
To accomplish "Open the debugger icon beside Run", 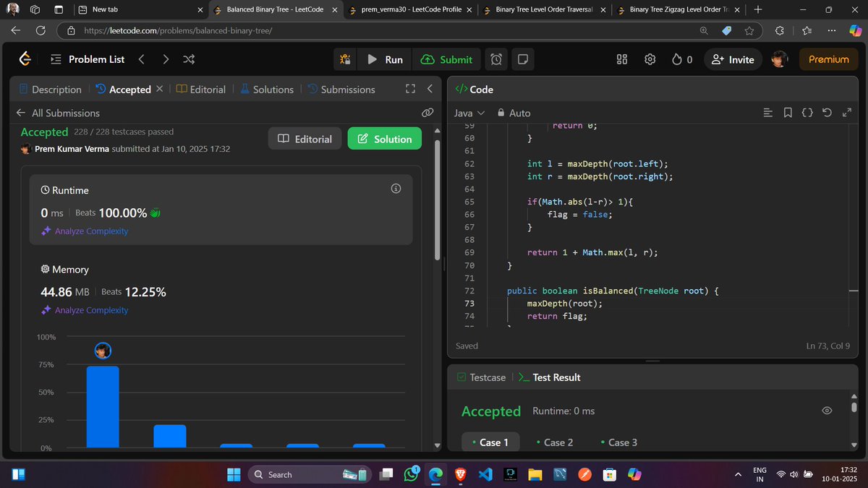I will pos(346,59).
